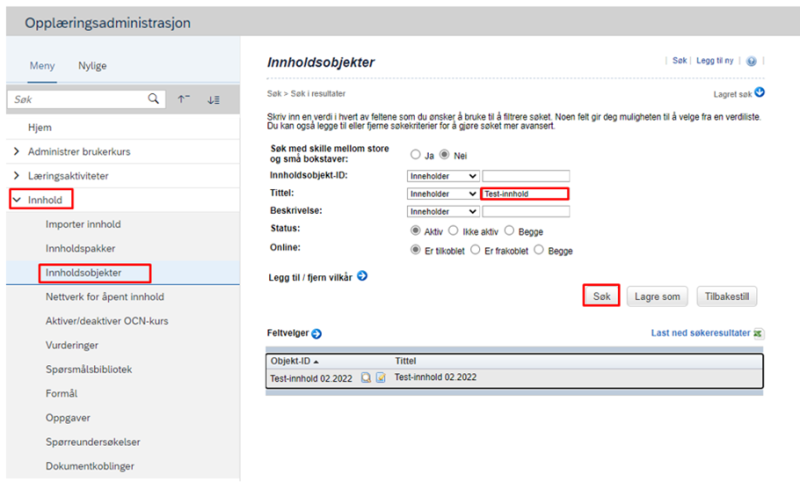Collapse the Innhold menu chevron
This screenshot has height=490, width=800.
17,200
